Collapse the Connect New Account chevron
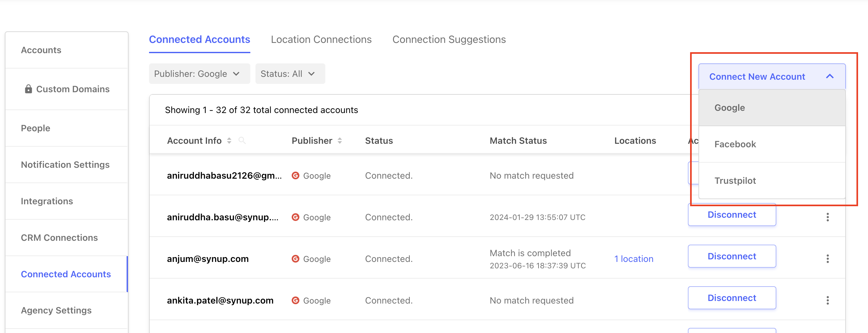868x333 pixels. tap(830, 77)
